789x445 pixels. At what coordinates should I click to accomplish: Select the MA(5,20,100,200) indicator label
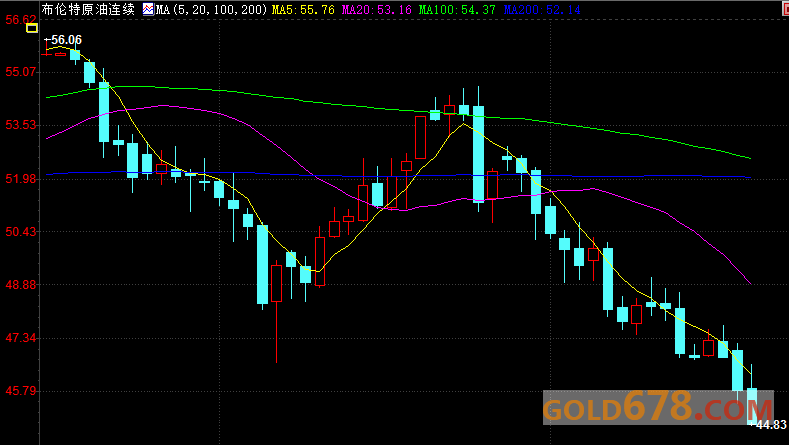coord(211,10)
